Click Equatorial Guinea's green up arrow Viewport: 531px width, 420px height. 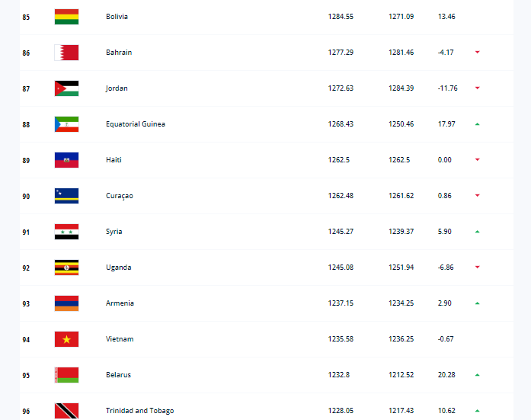477,124
